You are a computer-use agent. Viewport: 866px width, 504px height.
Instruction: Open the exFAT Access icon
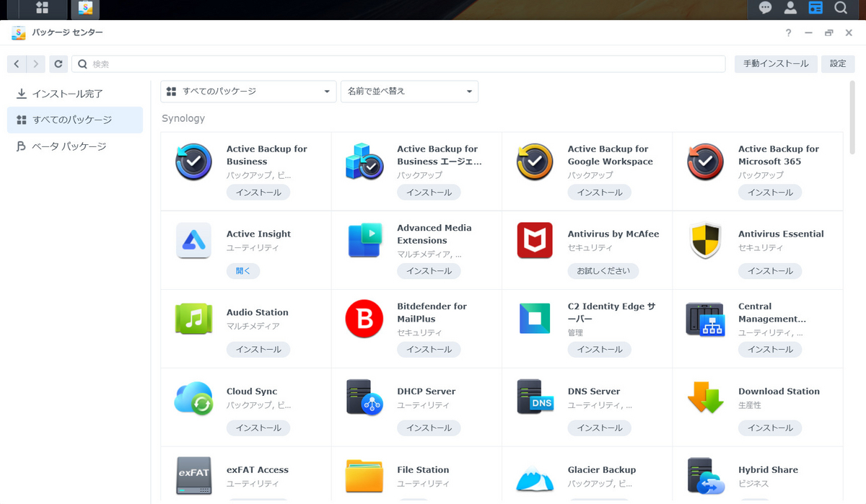tap(193, 476)
